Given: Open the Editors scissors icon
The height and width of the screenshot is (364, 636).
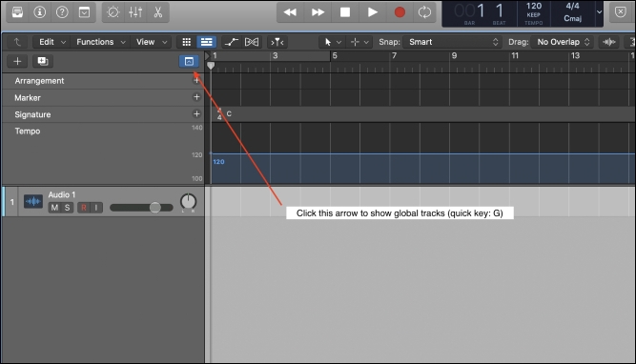Looking at the screenshot, I should click(157, 12).
